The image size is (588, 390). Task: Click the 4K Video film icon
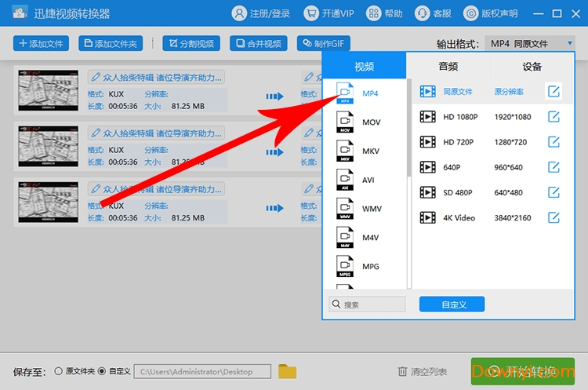tap(427, 217)
